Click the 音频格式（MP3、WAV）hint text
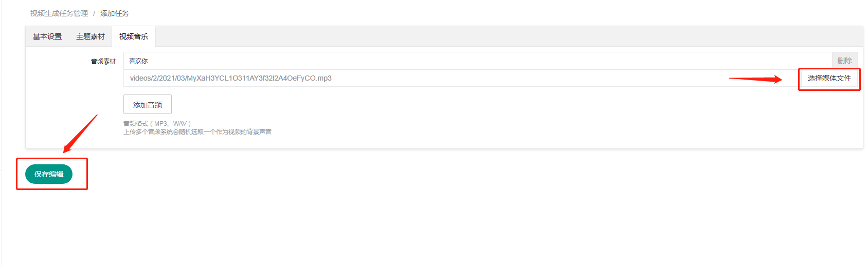868x266 pixels. 157,124
